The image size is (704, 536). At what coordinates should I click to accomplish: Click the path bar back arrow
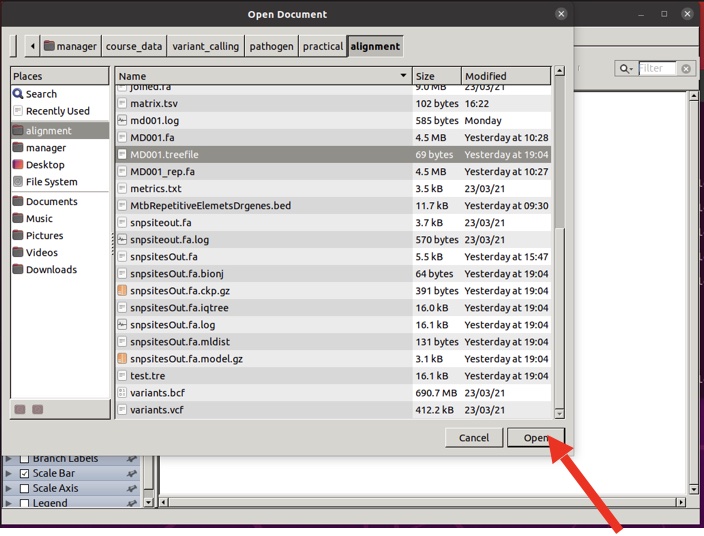point(32,46)
